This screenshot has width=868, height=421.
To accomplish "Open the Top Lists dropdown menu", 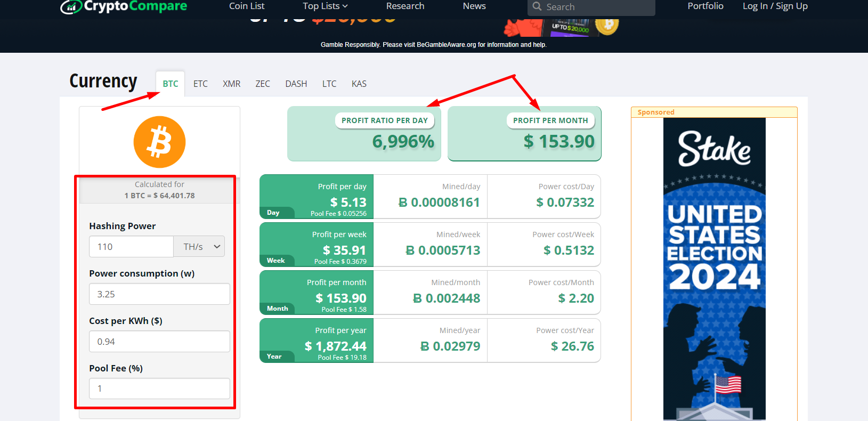I will coord(325,6).
